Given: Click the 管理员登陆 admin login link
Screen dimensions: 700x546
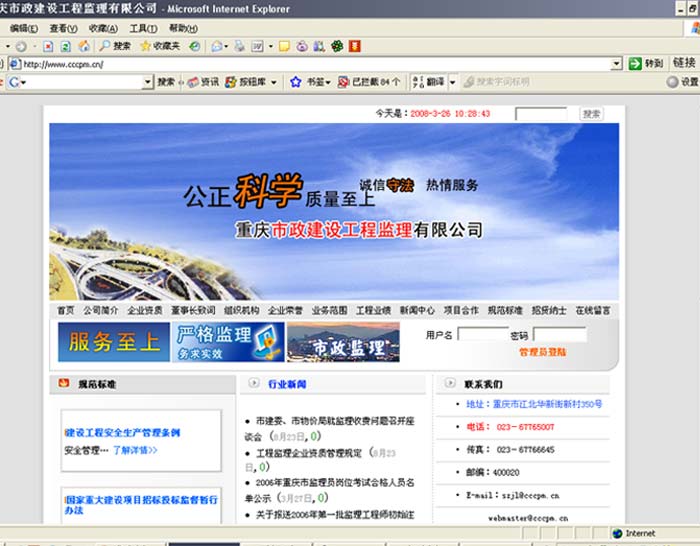Looking at the screenshot, I should (542, 352).
